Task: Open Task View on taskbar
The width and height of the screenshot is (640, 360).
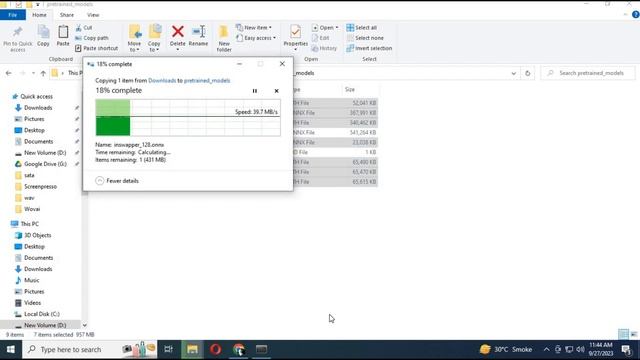Action: pos(168,349)
